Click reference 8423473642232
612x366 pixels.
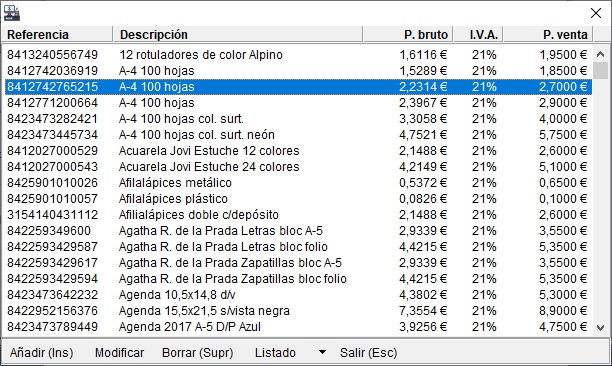coord(52,295)
